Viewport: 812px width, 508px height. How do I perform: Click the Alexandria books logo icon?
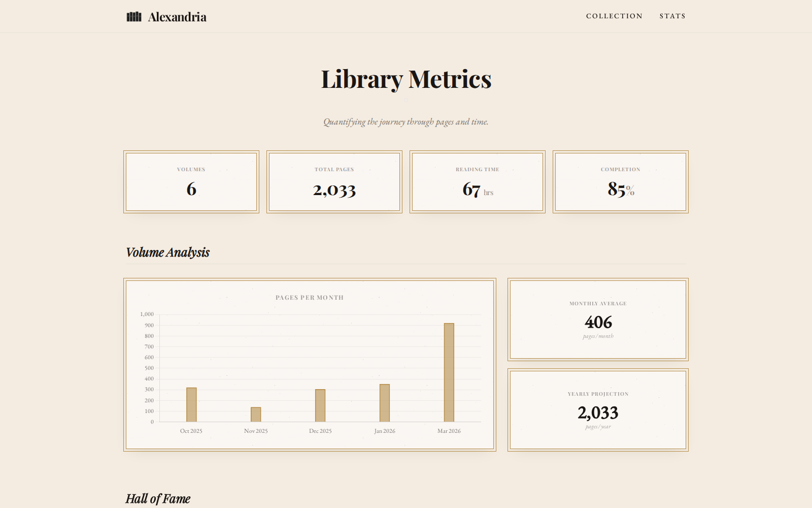(133, 16)
